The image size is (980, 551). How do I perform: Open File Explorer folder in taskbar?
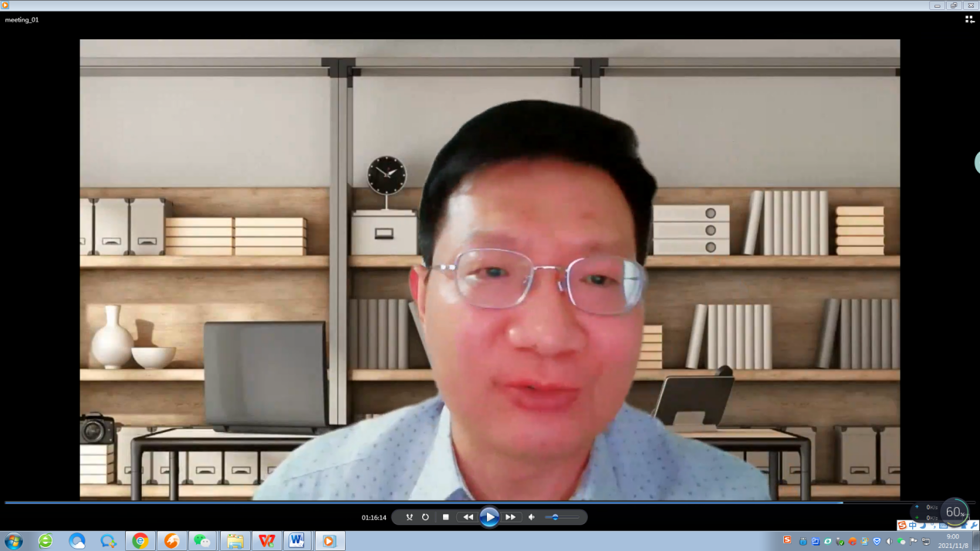coord(235,541)
